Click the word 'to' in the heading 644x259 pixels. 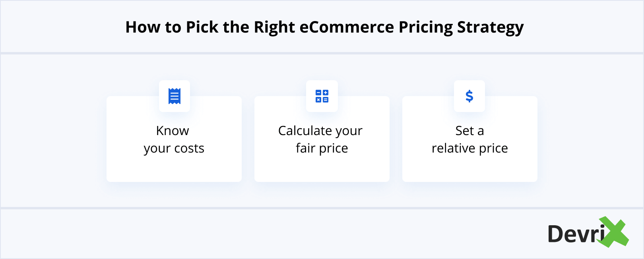(173, 27)
